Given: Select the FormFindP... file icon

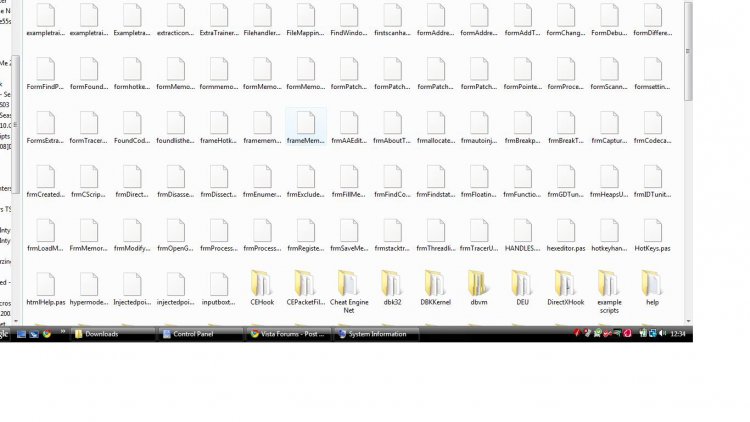Looking at the screenshot, I should pos(45,69).
